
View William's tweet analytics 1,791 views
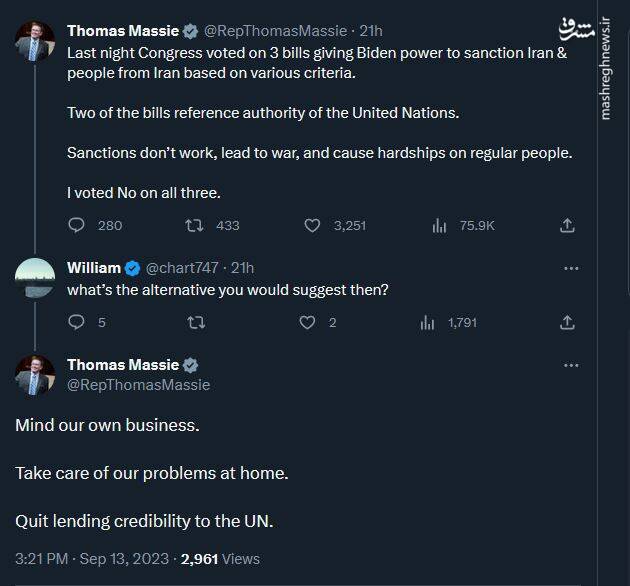pos(428,322)
